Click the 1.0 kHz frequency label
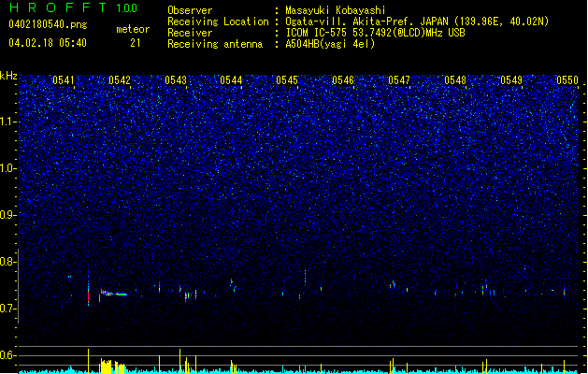588x374 pixels. (8, 168)
